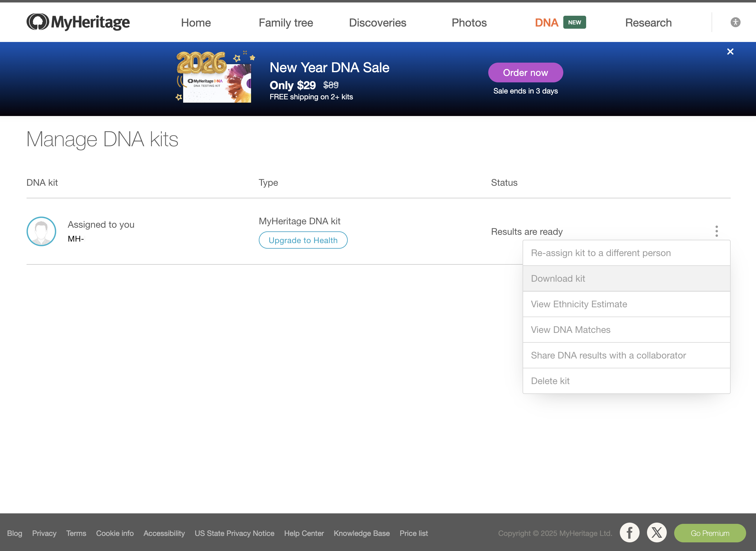756x551 pixels.
Task: Select View Ethnicity Estimate
Action: 579,304
